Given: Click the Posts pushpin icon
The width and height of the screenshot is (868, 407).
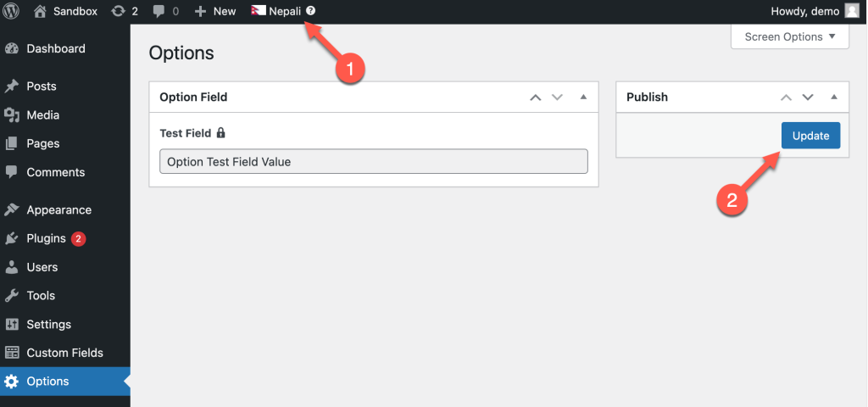Looking at the screenshot, I should [12, 86].
